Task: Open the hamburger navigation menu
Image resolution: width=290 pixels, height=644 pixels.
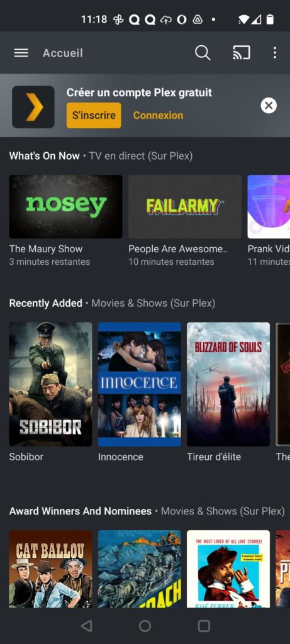Action: point(21,53)
